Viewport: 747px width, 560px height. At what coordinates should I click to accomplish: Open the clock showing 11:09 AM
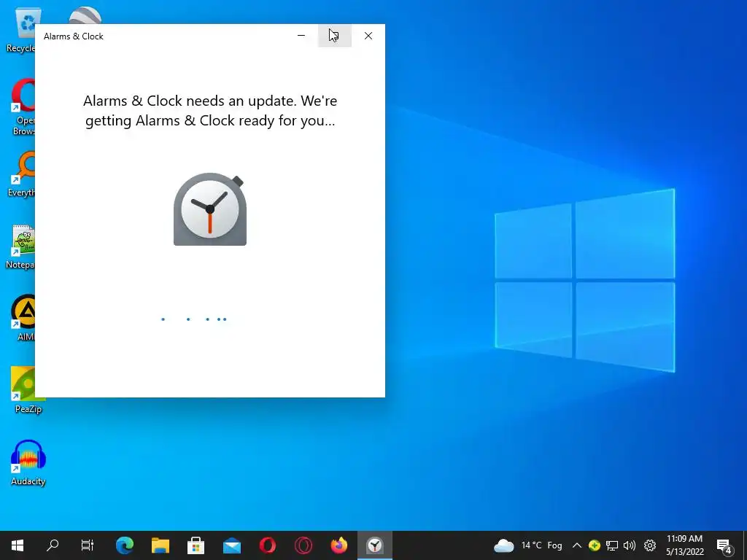(x=684, y=545)
